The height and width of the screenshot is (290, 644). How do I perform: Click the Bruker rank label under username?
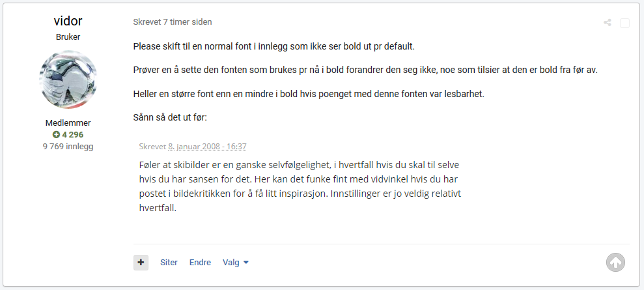tap(68, 37)
